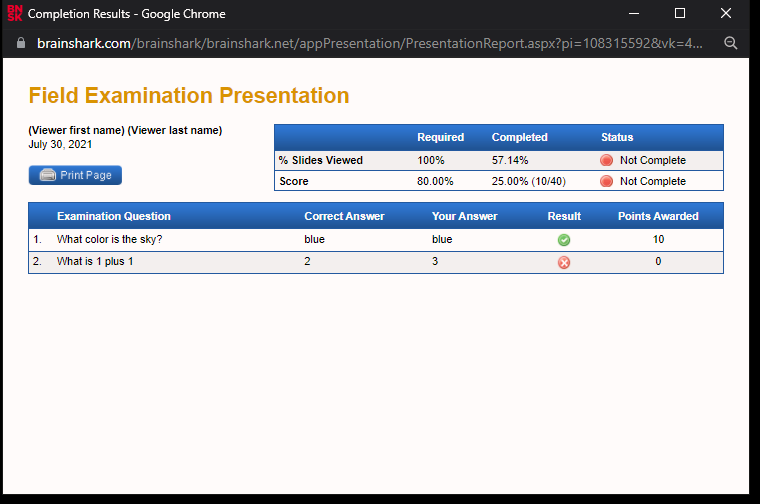The width and height of the screenshot is (760, 504).
Task: Click the zoom magnifier icon in address bar
Action: [x=730, y=43]
